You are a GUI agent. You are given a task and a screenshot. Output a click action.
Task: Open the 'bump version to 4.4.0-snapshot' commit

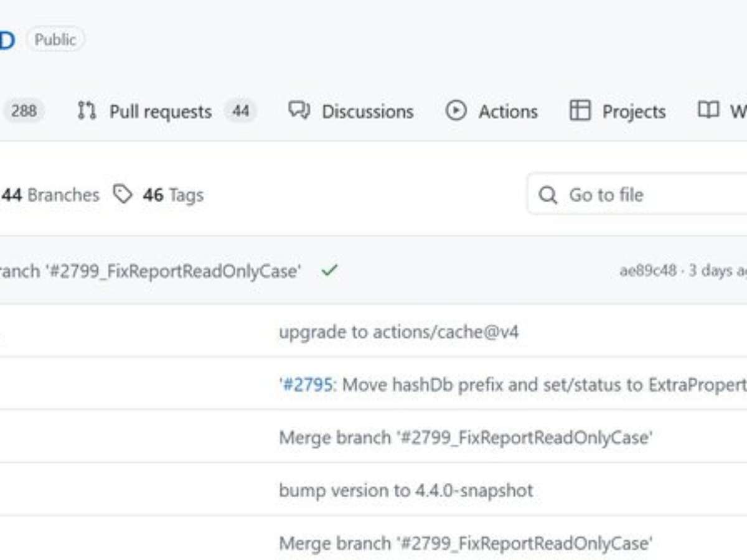(x=406, y=491)
